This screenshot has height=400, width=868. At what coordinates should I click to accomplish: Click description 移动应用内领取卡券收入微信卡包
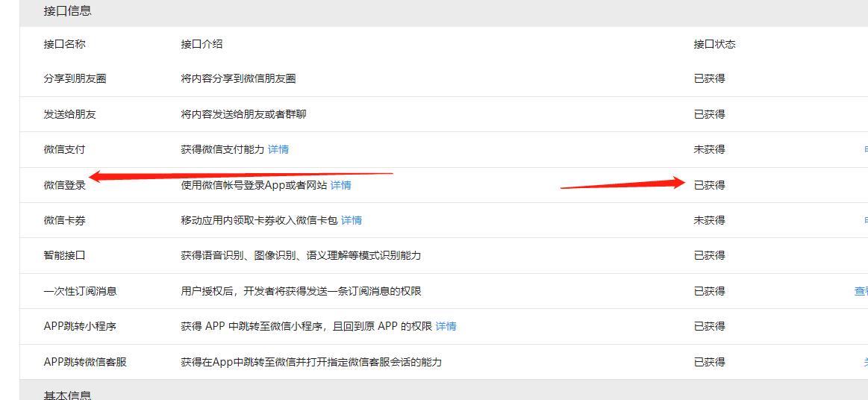(x=259, y=220)
